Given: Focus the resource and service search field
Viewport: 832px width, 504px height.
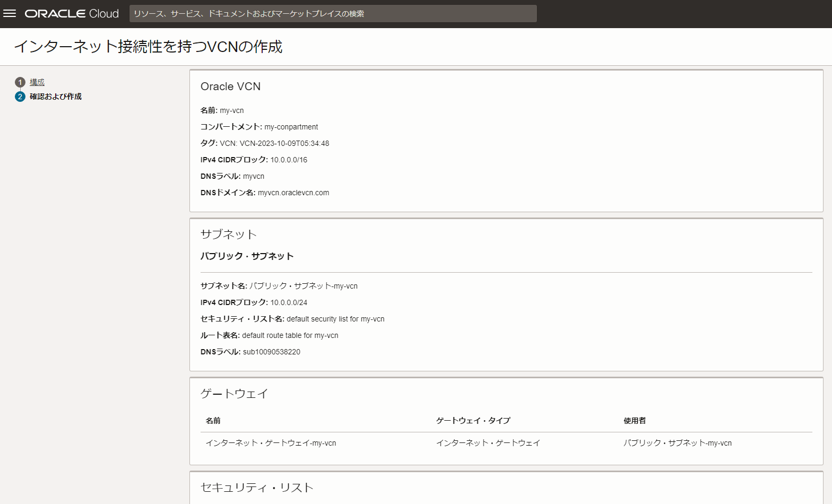Looking at the screenshot, I should [333, 14].
